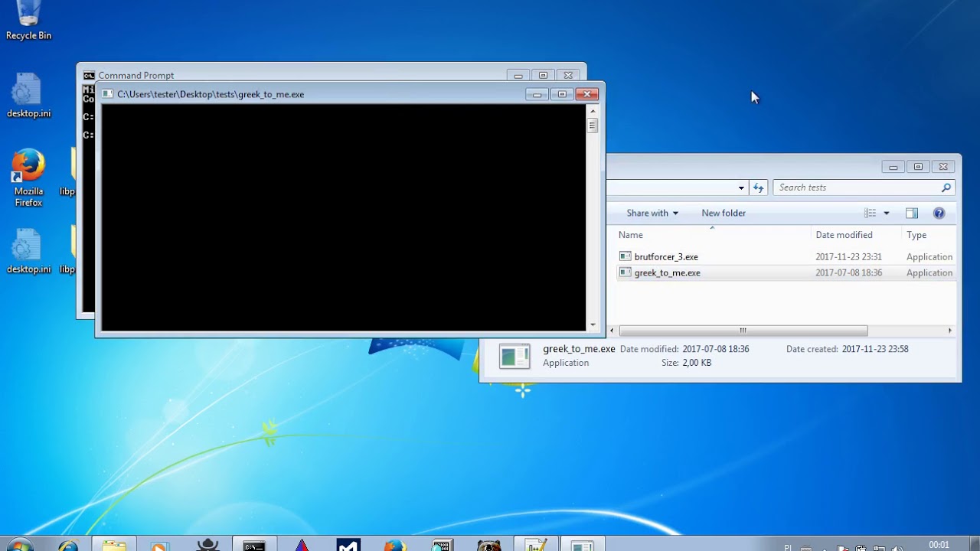980x551 pixels.
Task: Toggle the Explorer preview pane button
Action: [912, 213]
